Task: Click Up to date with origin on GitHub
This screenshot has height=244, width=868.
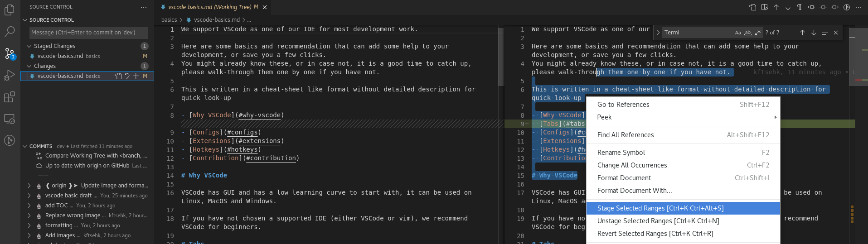Action: click(x=87, y=166)
